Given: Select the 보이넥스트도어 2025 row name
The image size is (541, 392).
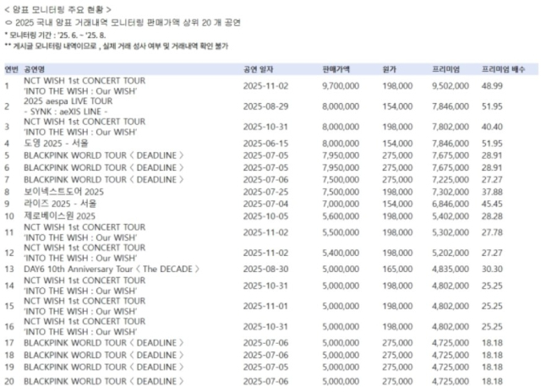Looking at the screenshot, I should 64,192.
